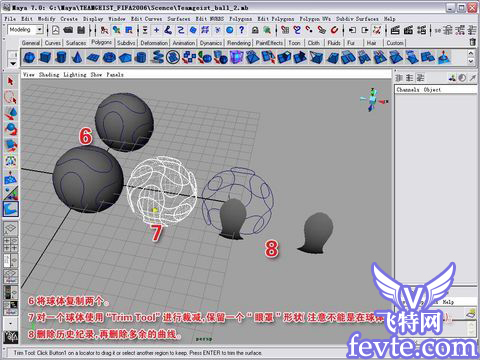Viewport: 480px width, 360px height.
Task: Render the current frame clapboard icon
Action: (x=395, y=30)
